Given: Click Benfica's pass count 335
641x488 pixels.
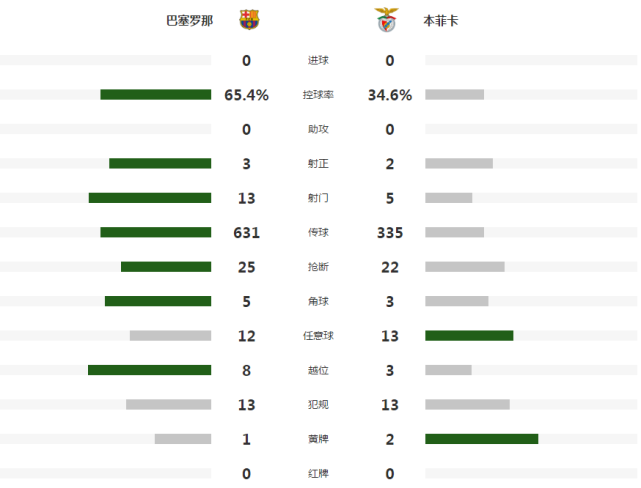Looking at the screenshot, I should pos(390,233).
